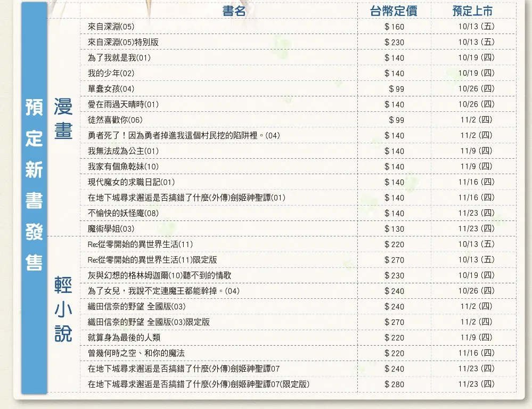
Task: Click the title 劍姬神聖譚07(限定版)
Action: point(199,384)
